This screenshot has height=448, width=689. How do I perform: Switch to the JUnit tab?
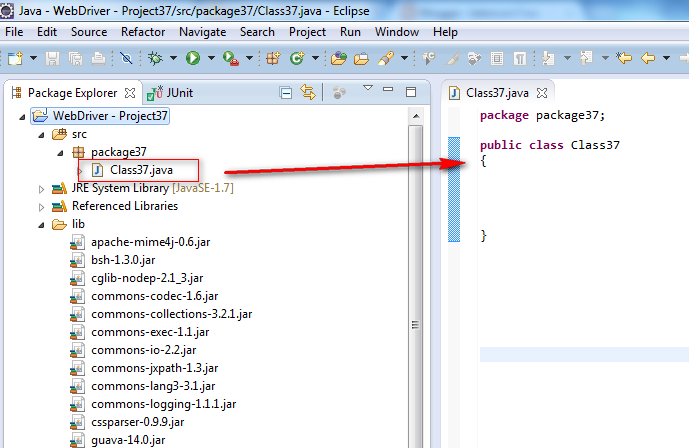coord(170,93)
